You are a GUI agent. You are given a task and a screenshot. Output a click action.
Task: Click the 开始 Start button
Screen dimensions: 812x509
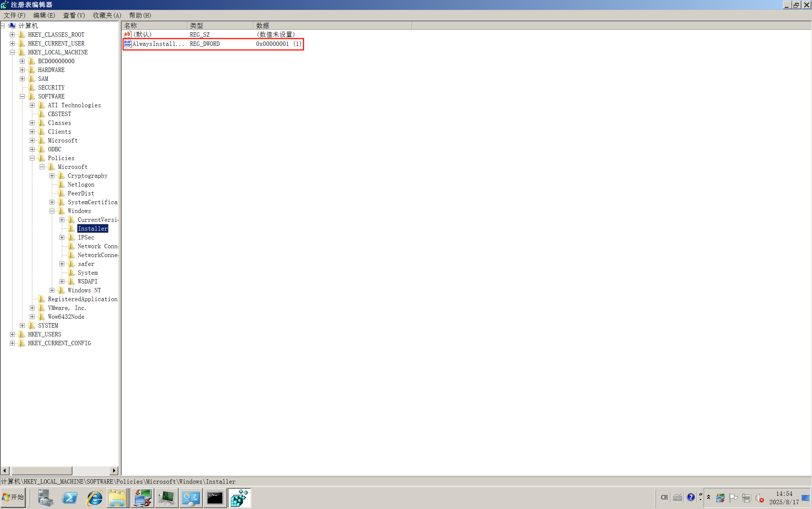tap(13, 497)
